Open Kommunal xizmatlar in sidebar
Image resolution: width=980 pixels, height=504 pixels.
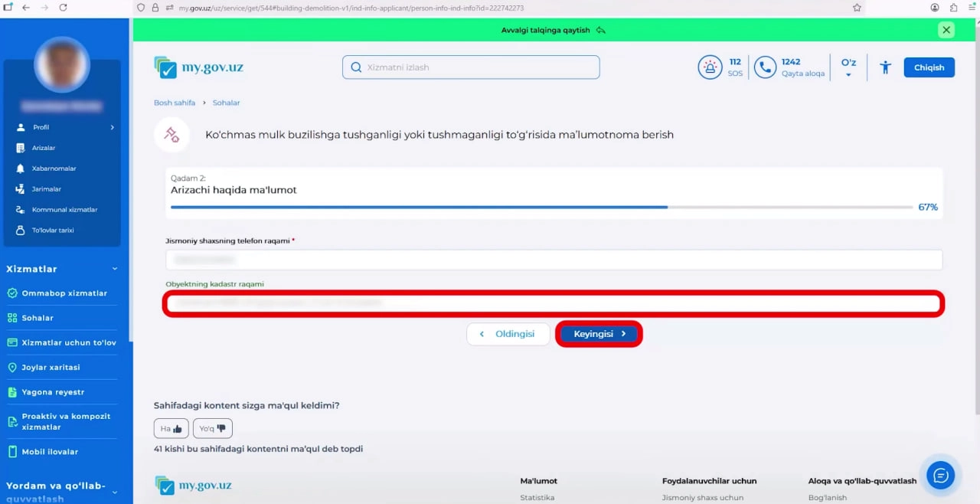click(x=64, y=209)
